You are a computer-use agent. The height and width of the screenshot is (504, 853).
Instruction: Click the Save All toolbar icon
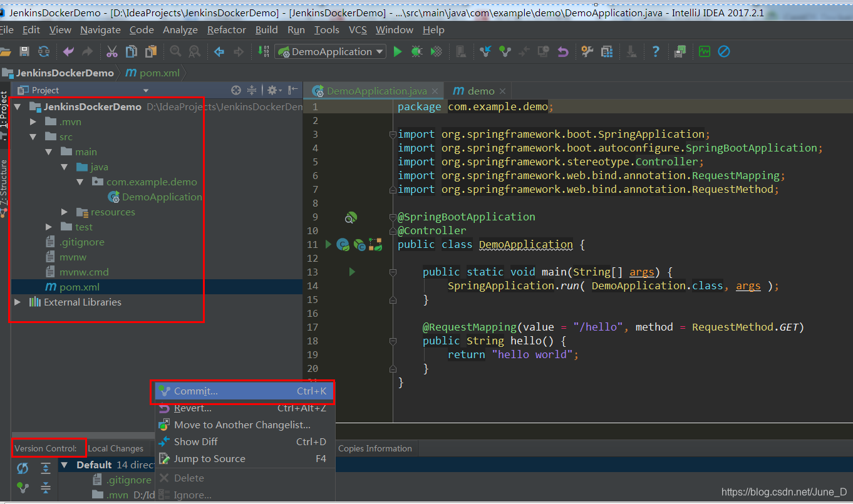pos(24,52)
